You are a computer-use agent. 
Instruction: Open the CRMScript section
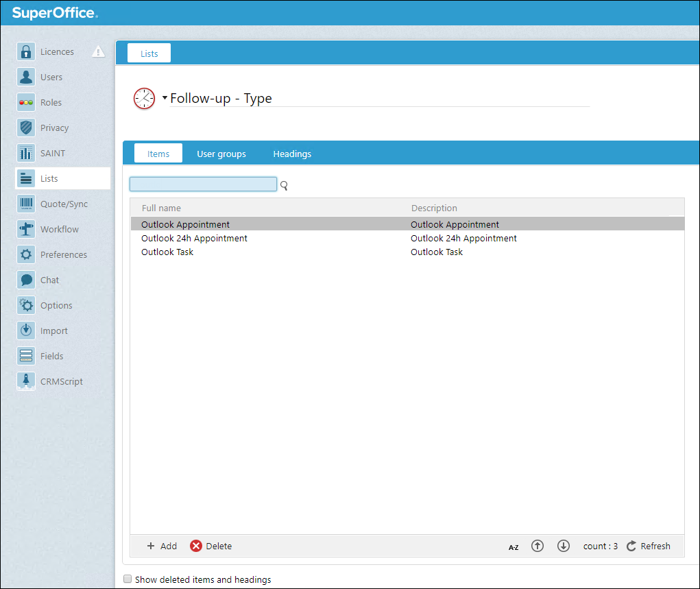[x=61, y=381]
